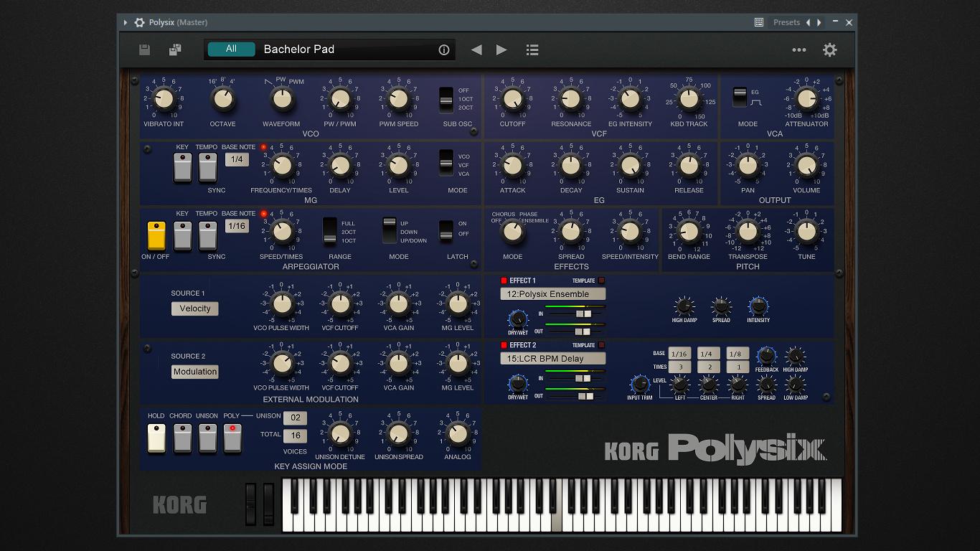980x551 pixels.
Task: Click Unison voices value 02
Action: click(x=295, y=418)
